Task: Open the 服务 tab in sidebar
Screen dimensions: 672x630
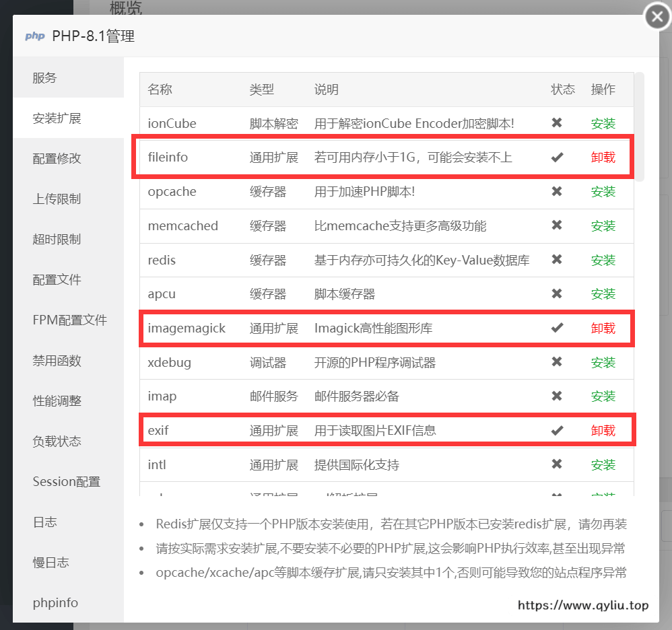Action: coord(45,78)
